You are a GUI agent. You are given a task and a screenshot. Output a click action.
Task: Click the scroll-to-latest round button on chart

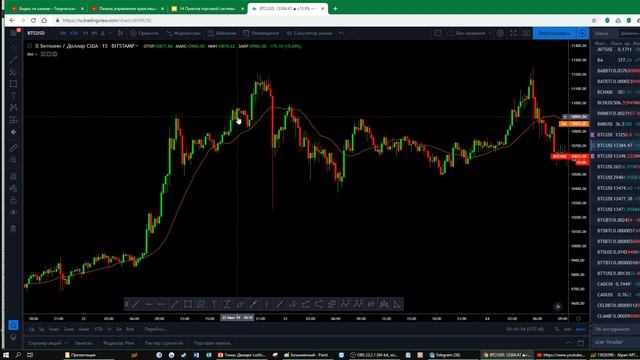point(558,307)
